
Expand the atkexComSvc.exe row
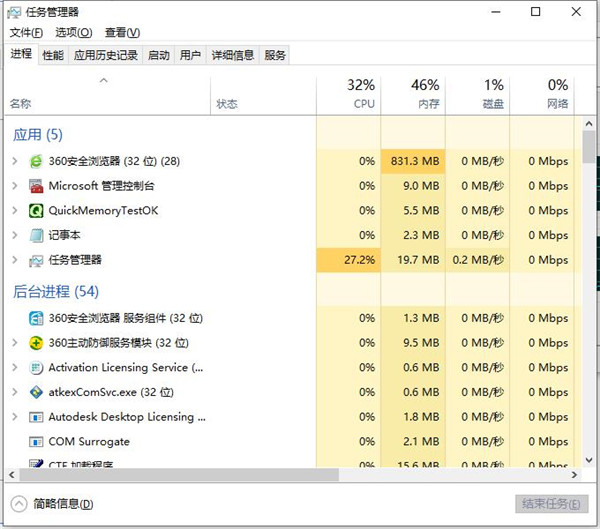pyautogui.click(x=15, y=392)
